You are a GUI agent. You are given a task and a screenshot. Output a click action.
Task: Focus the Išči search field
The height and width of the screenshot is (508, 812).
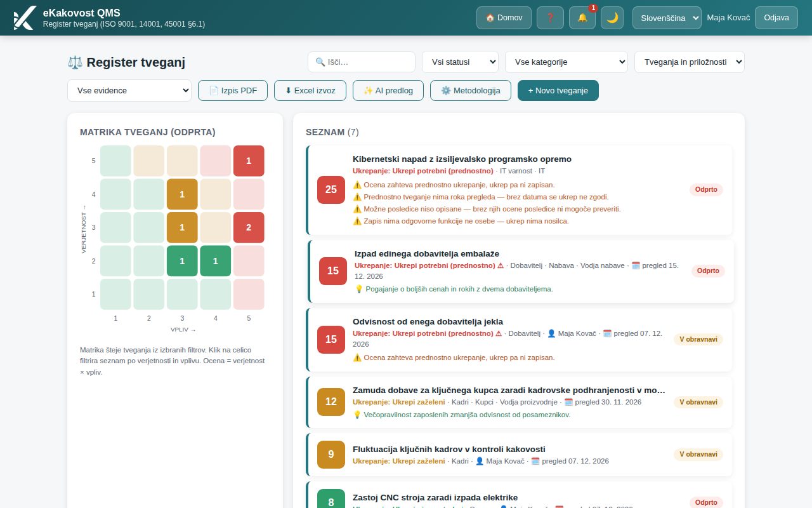(x=362, y=62)
